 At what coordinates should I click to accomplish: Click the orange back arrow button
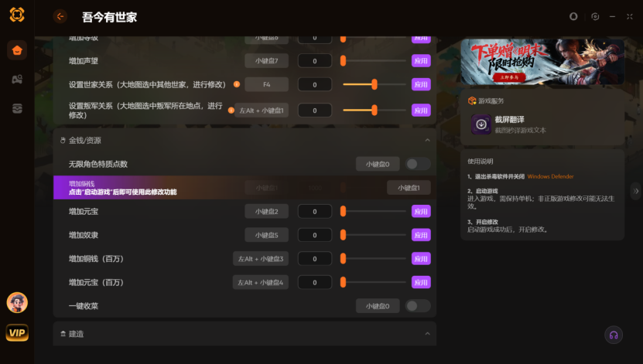point(60,16)
